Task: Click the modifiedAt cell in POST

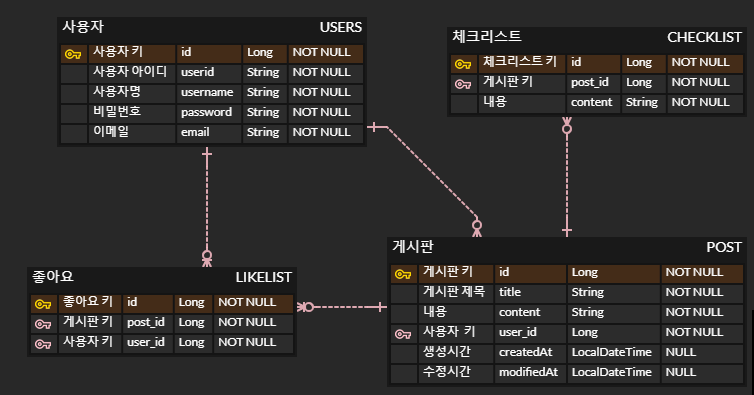Action: coord(530,374)
